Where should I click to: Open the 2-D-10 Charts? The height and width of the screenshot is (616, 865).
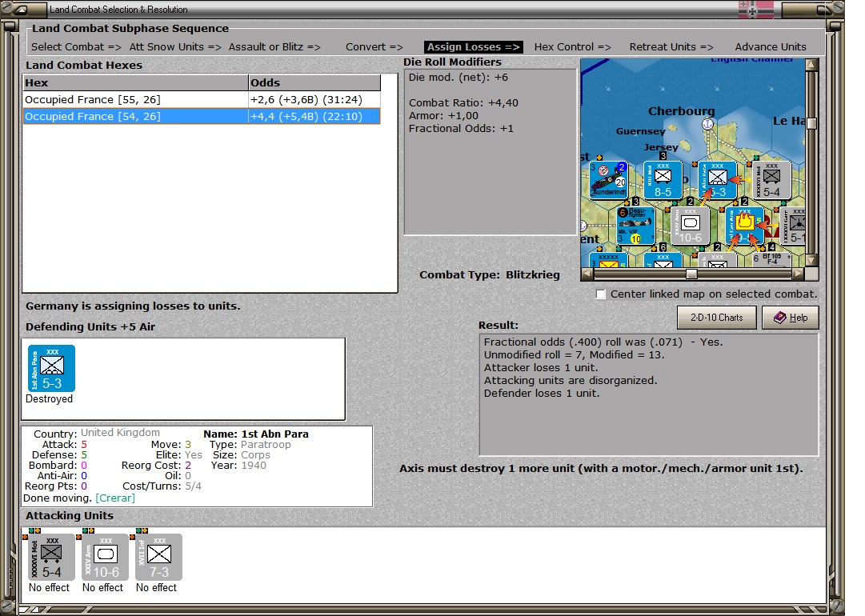point(716,318)
